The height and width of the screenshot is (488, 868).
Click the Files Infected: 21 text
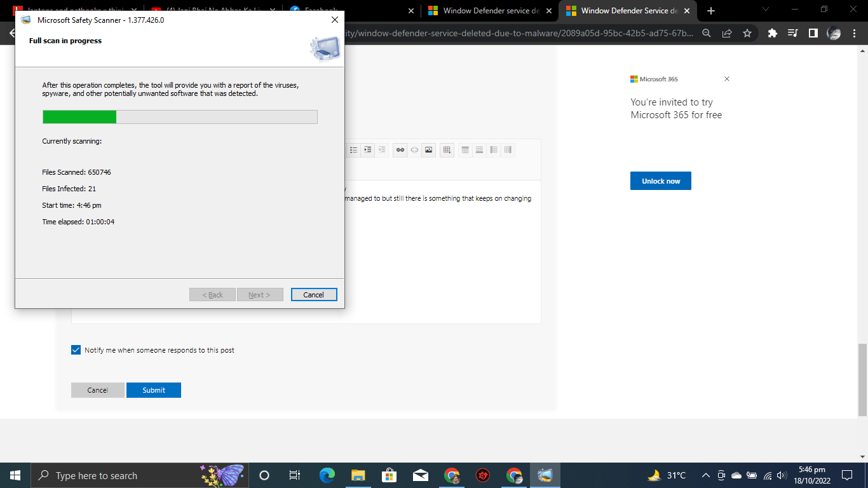pyautogui.click(x=69, y=189)
